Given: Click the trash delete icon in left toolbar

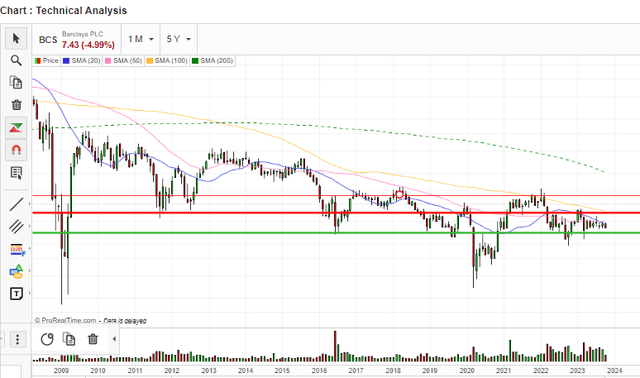Looking at the screenshot, I should click(16, 105).
